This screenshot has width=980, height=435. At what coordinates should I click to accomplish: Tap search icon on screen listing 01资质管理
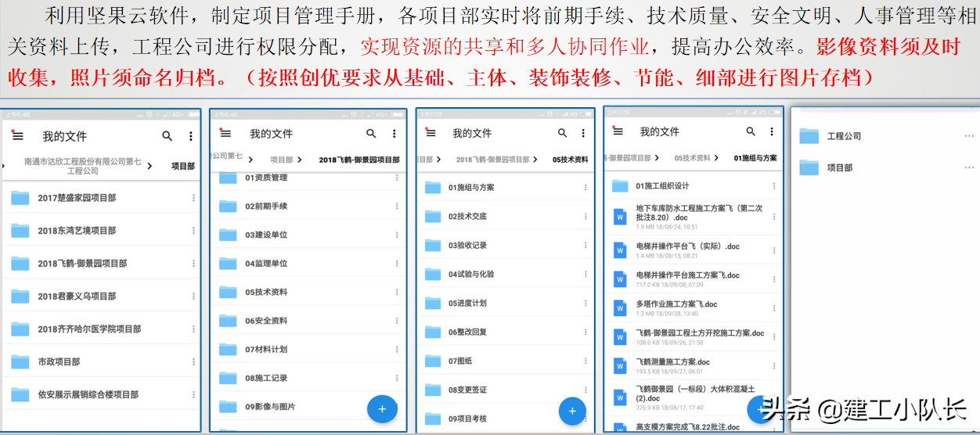tap(371, 134)
